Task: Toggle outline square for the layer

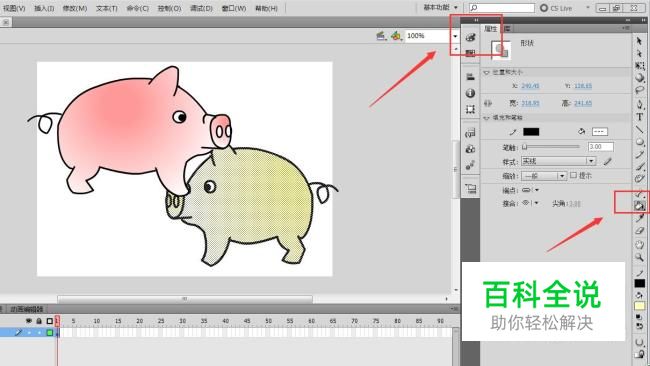Action: coord(50,332)
